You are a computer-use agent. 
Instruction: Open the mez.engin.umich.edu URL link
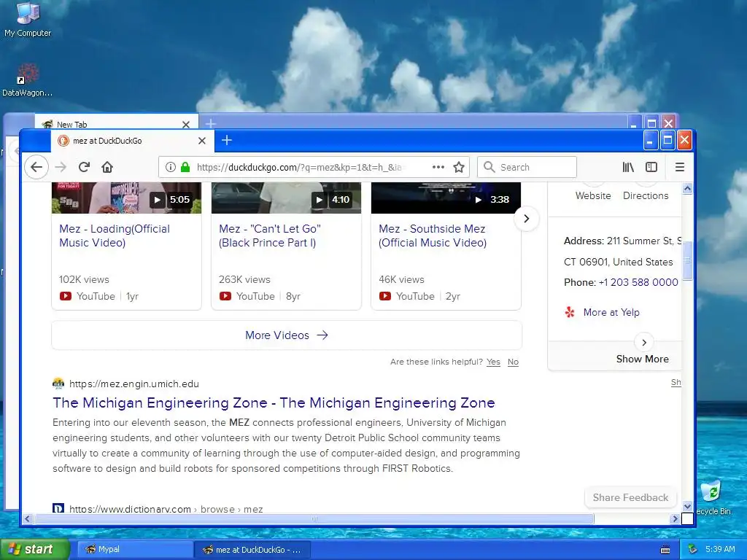click(134, 384)
